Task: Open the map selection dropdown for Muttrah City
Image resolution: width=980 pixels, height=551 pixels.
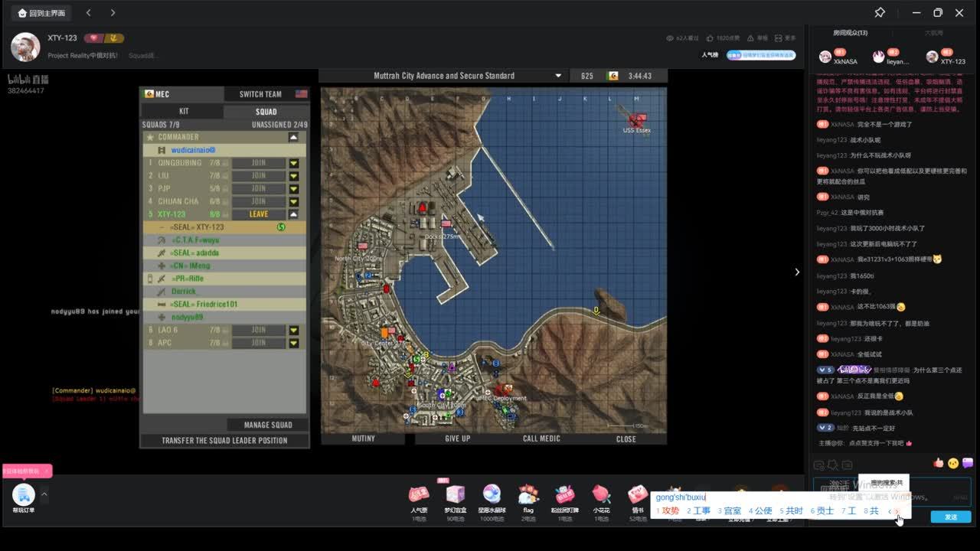Action: pos(558,76)
